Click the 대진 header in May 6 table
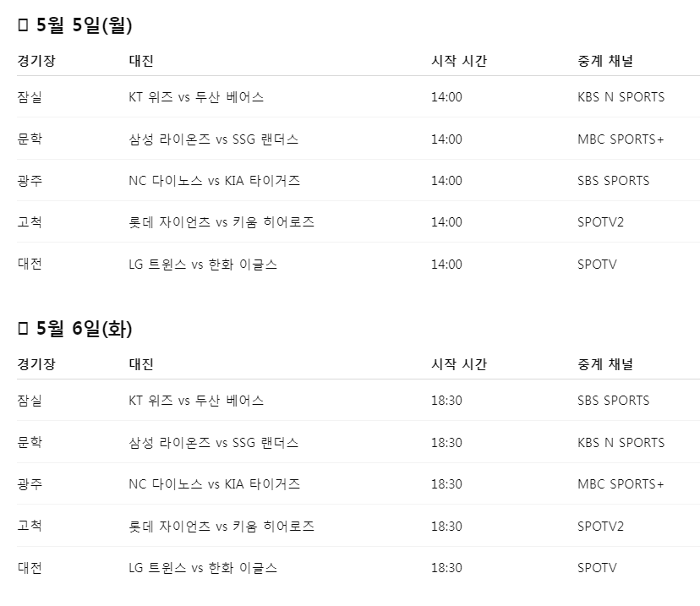700x606 pixels. [141, 363]
